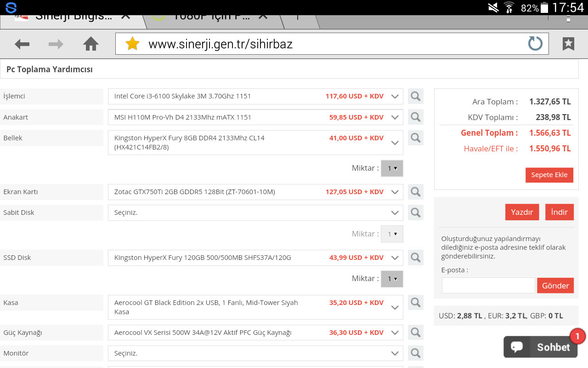Image resolution: width=588 pixels, height=368 pixels.
Task: Open search for the Bellek row
Action: pos(416,138)
